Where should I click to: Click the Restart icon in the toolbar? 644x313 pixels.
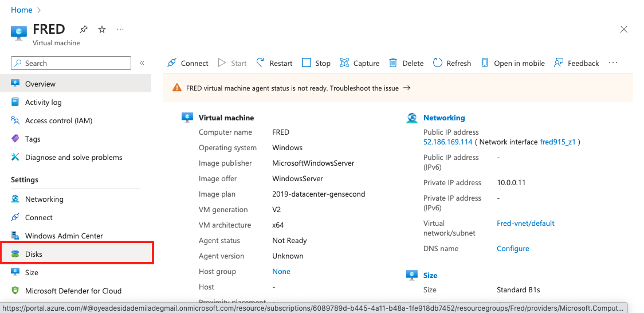coord(260,62)
